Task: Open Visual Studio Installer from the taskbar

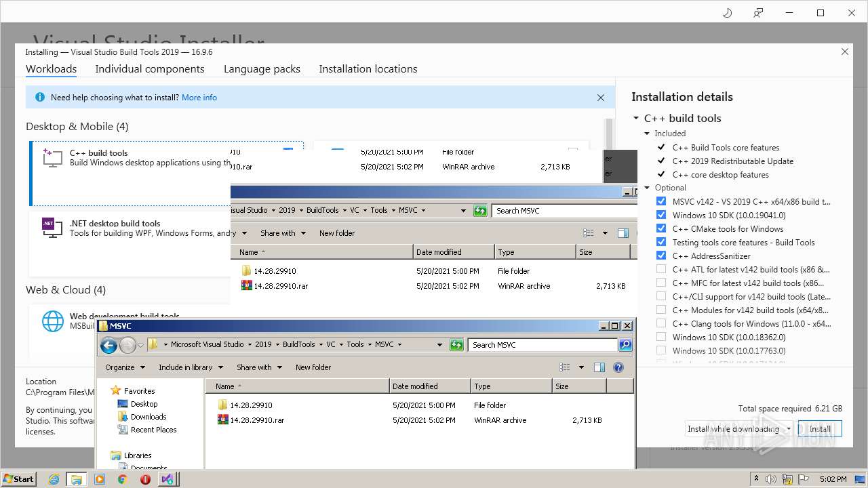Action: (167, 479)
